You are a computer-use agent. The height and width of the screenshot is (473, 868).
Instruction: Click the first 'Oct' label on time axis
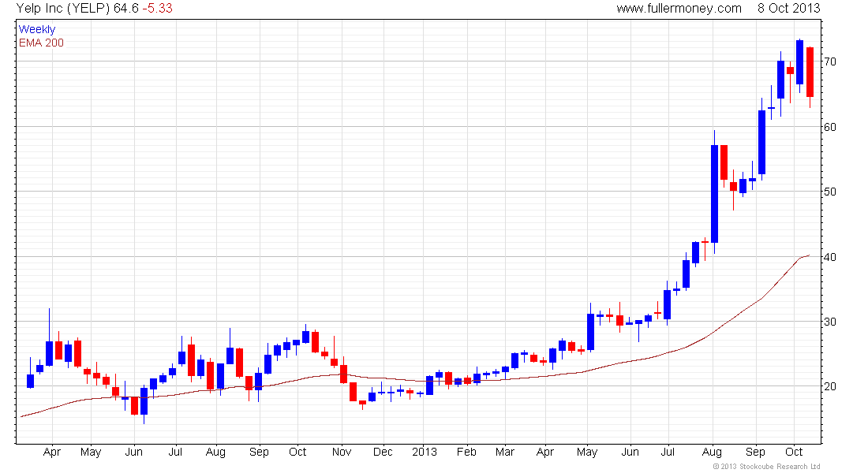point(297,453)
